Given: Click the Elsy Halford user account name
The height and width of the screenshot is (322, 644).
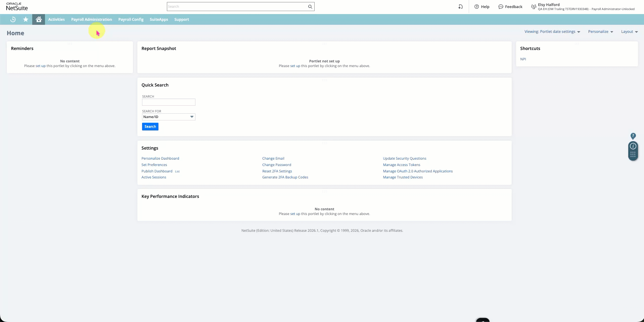Looking at the screenshot, I should pos(549,5).
